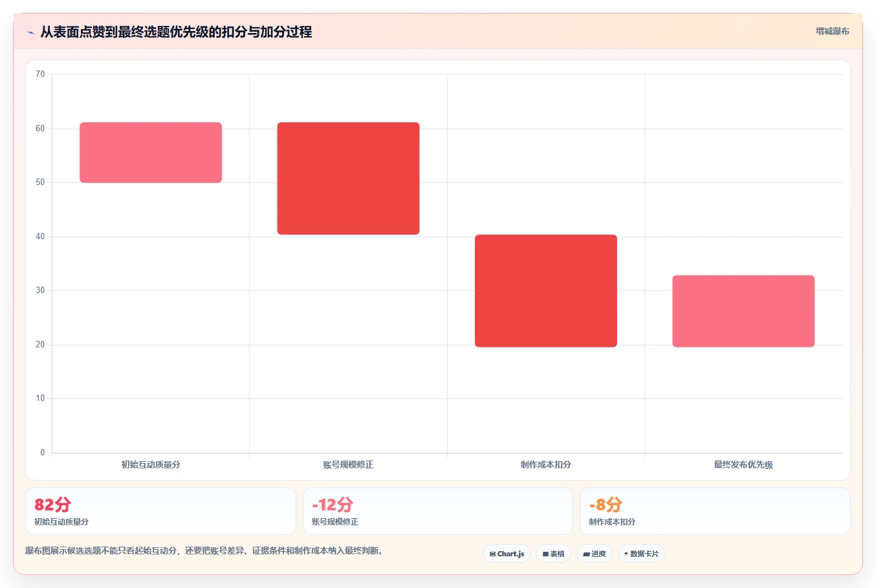The height and width of the screenshot is (588, 876).
Task: Click the footer description starting with 瀑布图展示候选选题
Action: tap(204, 551)
